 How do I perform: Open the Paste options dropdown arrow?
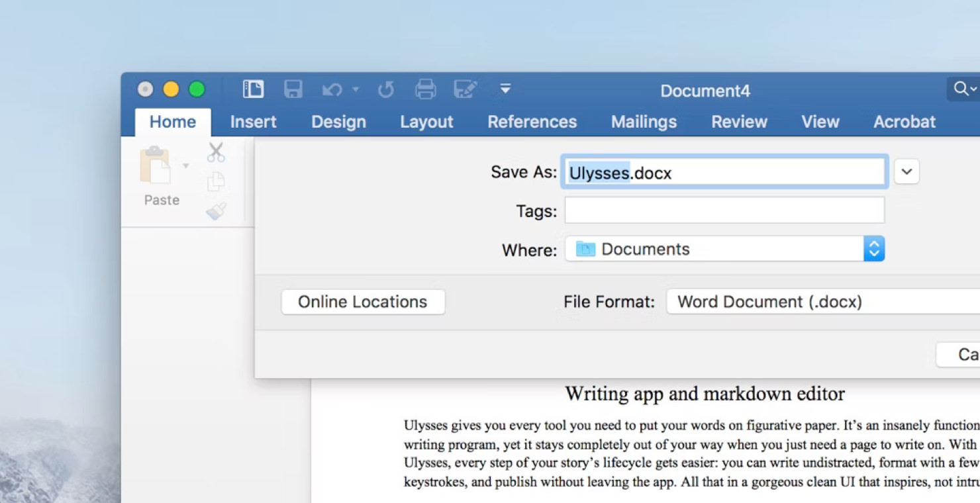click(186, 165)
